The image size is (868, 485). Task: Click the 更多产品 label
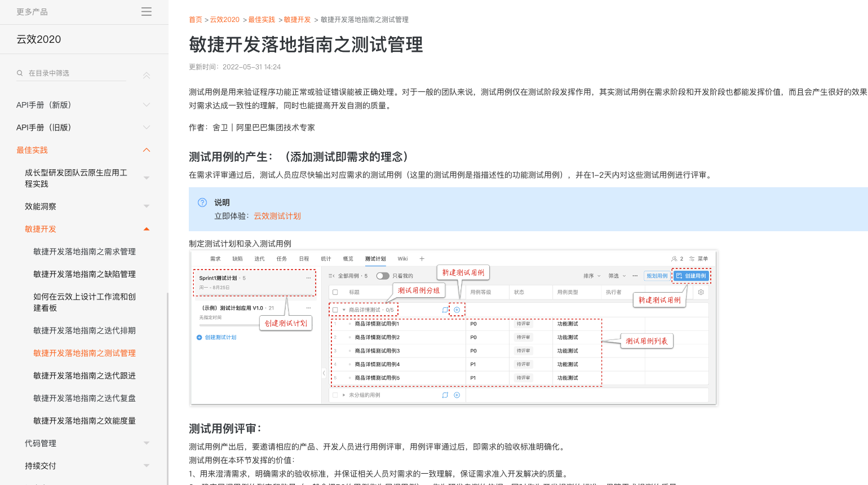(32, 12)
